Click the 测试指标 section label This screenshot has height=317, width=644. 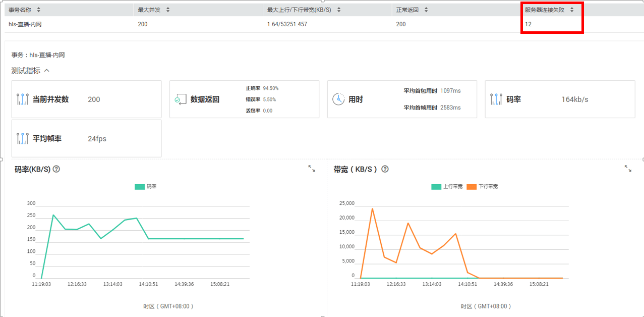[26, 71]
